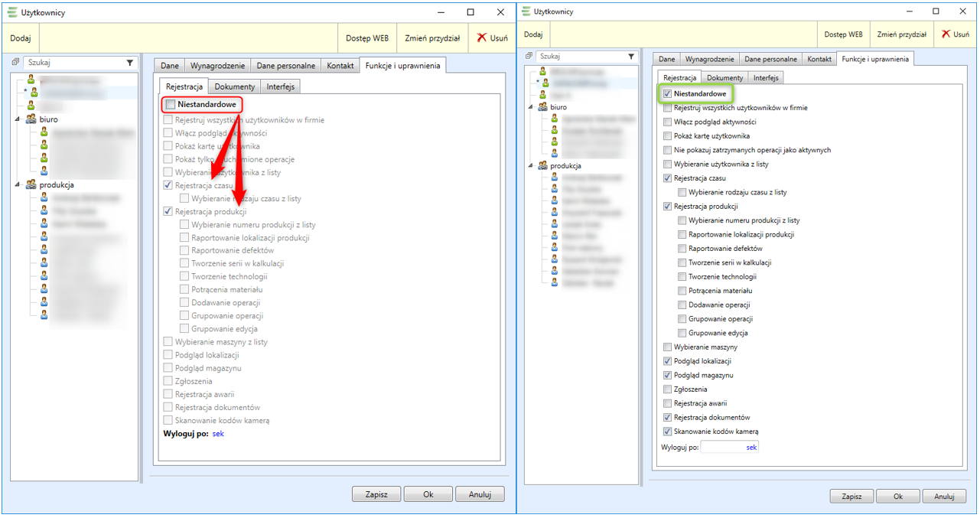
Task: Tick Raportowanie defektów checkbox in right window
Action: click(x=682, y=249)
